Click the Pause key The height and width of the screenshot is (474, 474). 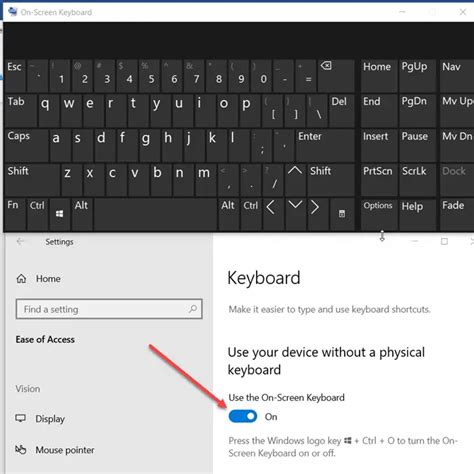click(x=417, y=145)
